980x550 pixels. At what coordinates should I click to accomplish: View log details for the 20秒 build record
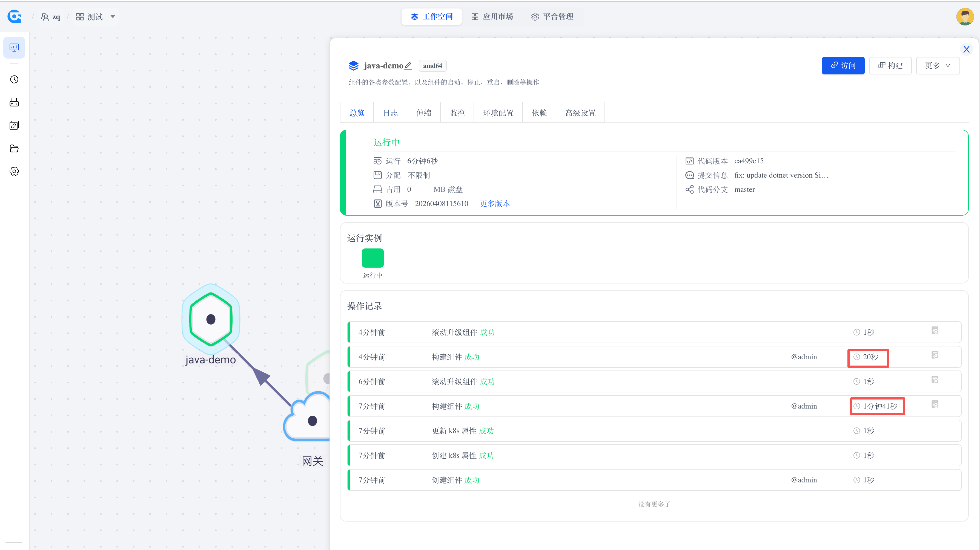tap(935, 355)
